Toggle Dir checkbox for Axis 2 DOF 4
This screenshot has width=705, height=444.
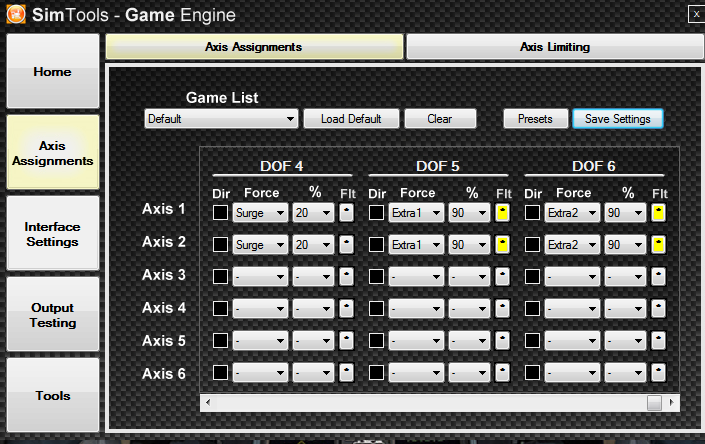pos(220,244)
